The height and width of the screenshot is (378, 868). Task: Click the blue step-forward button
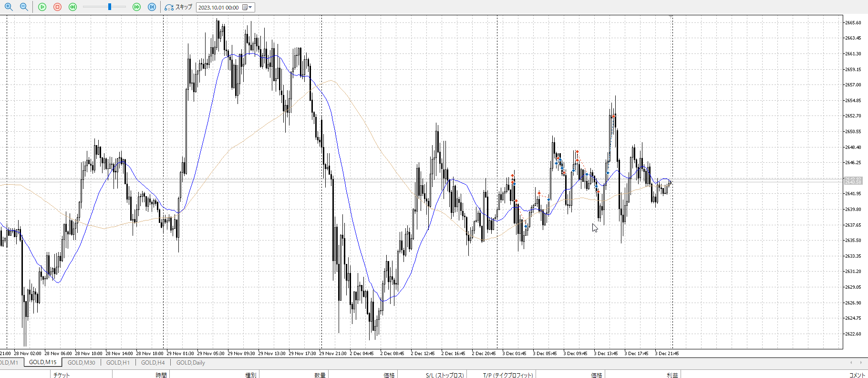click(x=152, y=7)
